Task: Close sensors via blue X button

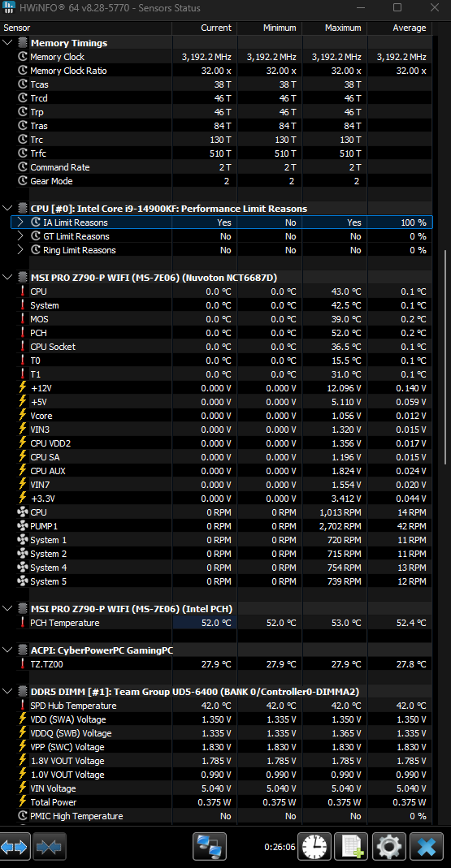Action: pyautogui.click(x=427, y=846)
